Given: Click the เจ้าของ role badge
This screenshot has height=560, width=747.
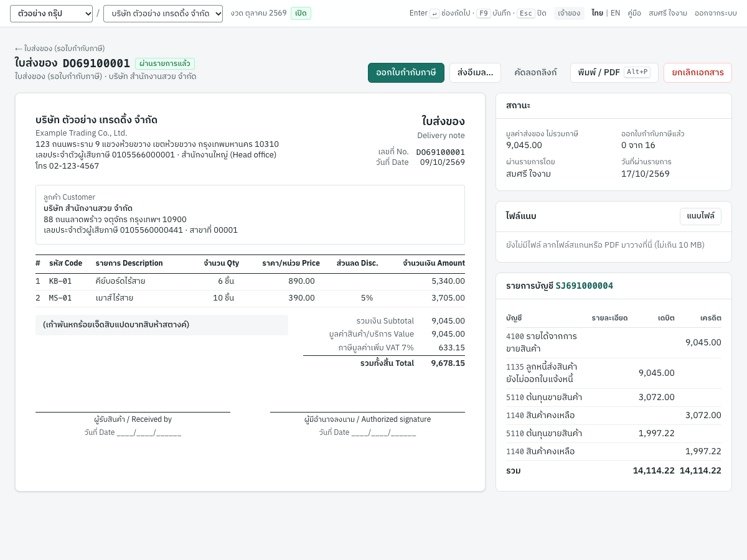Looking at the screenshot, I should pos(569,13).
